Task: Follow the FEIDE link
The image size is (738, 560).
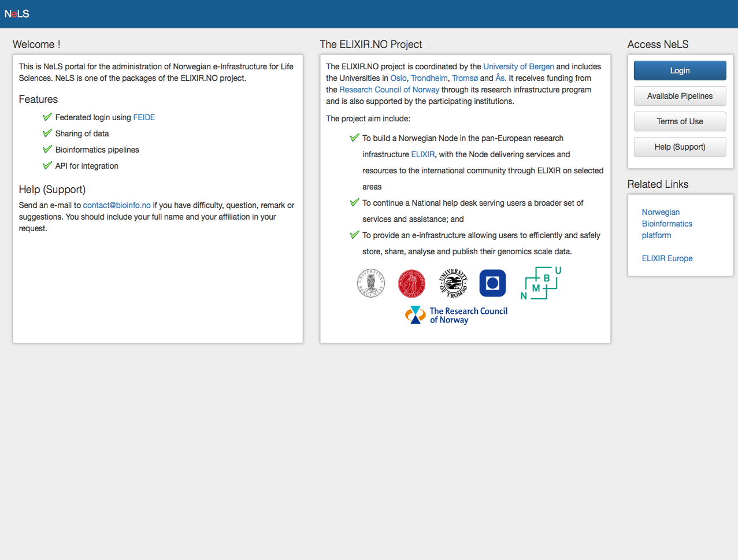Action: coord(144,117)
